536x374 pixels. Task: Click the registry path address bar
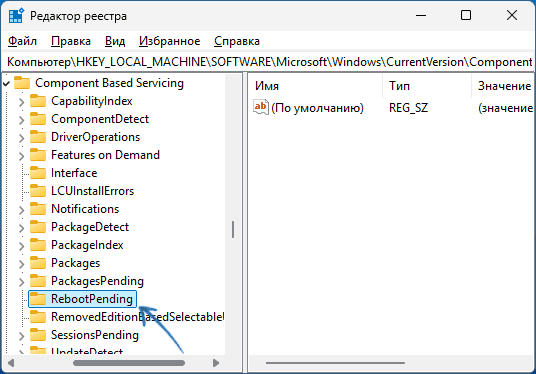[x=268, y=62]
